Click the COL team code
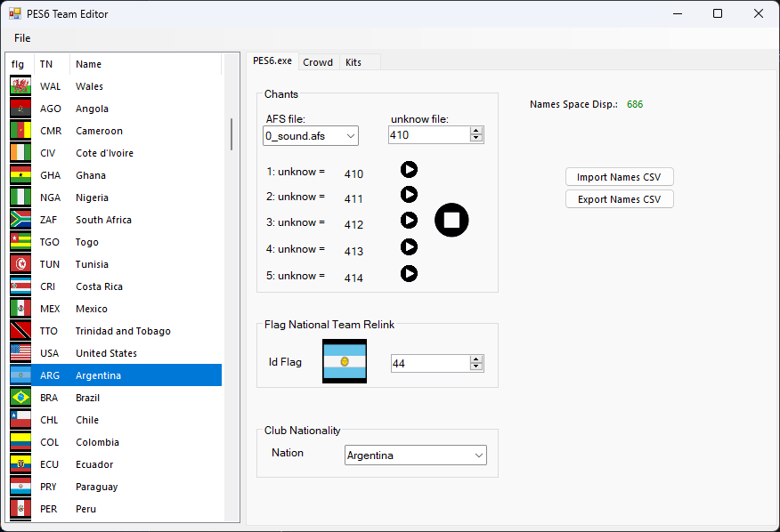The width and height of the screenshot is (780, 532). pyautogui.click(x=49, y=442)
